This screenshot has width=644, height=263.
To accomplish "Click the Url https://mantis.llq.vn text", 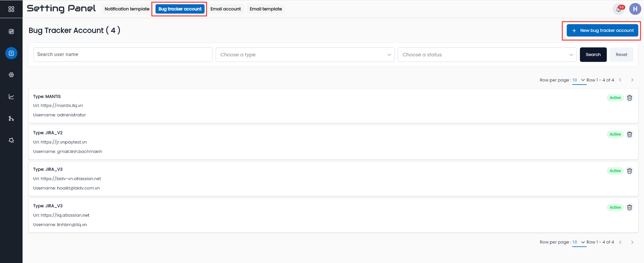I will point(58,106).
